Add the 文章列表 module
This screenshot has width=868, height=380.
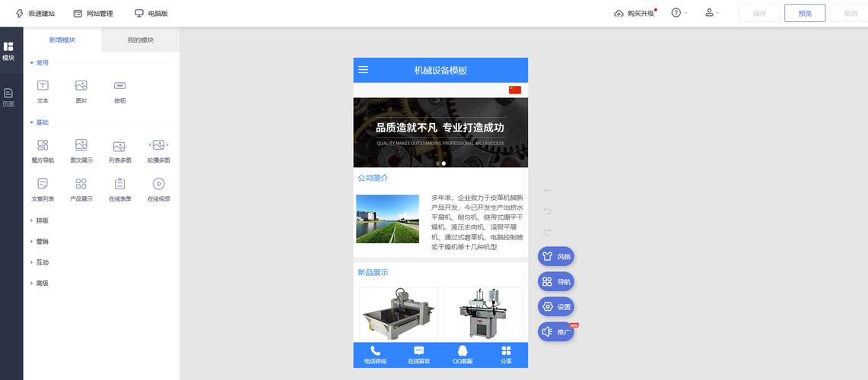43,190
